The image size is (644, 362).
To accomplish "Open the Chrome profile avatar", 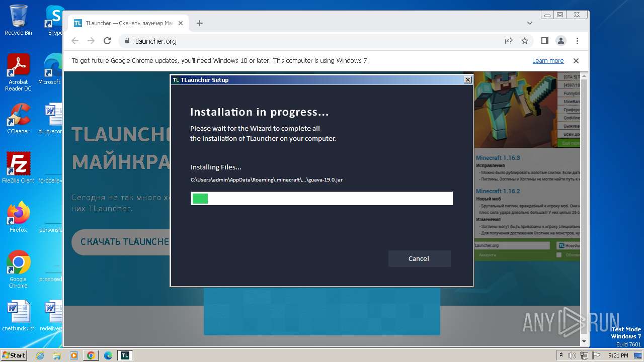I will point(560,41).
